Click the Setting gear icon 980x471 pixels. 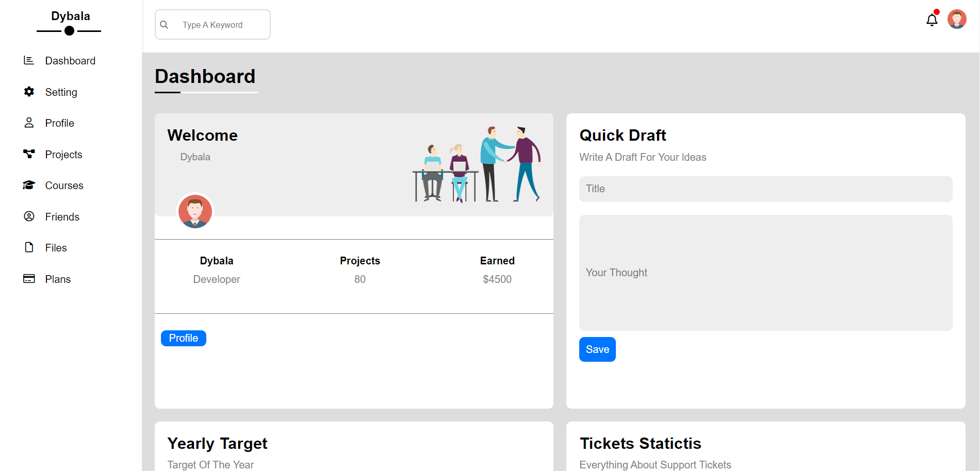pyautogui.click(x=29, y=92)
